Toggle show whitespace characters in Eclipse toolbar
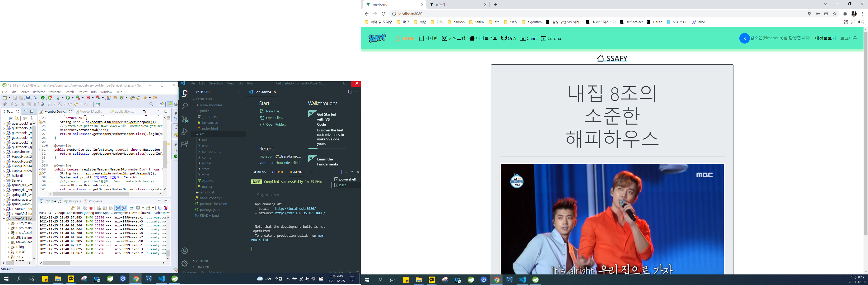The width and height of the screenshot is (868, 285). coord(35,104)
